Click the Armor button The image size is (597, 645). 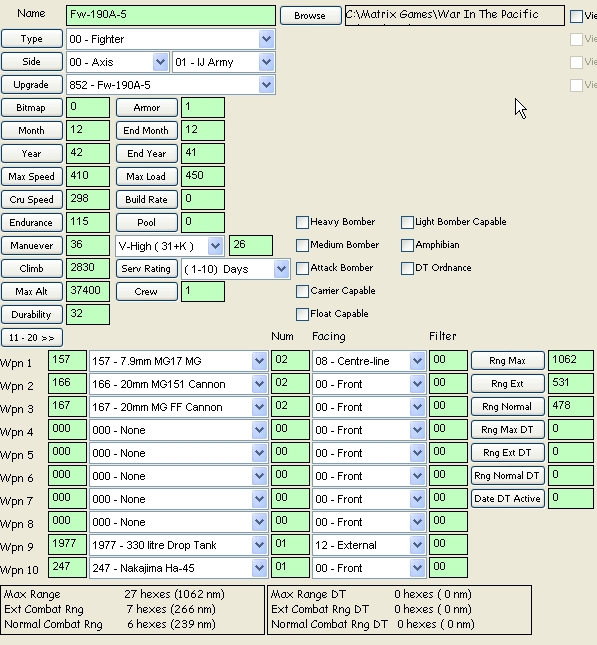click(x=147, y=108)
